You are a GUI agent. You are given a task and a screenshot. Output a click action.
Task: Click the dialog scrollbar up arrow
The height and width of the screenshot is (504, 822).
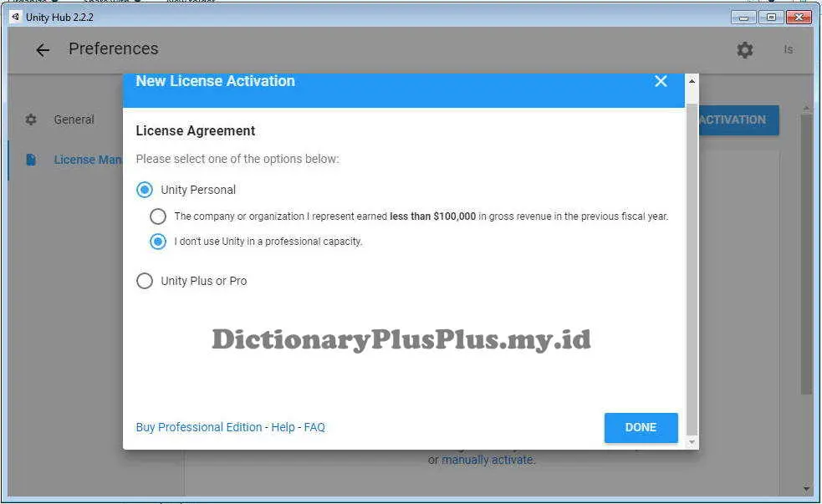(692, 81)
